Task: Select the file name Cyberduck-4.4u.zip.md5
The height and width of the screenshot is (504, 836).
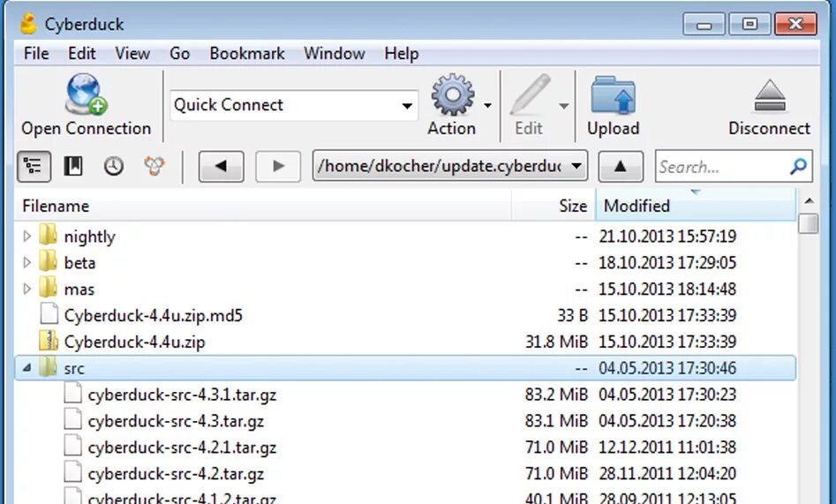Action: [154, 315]
